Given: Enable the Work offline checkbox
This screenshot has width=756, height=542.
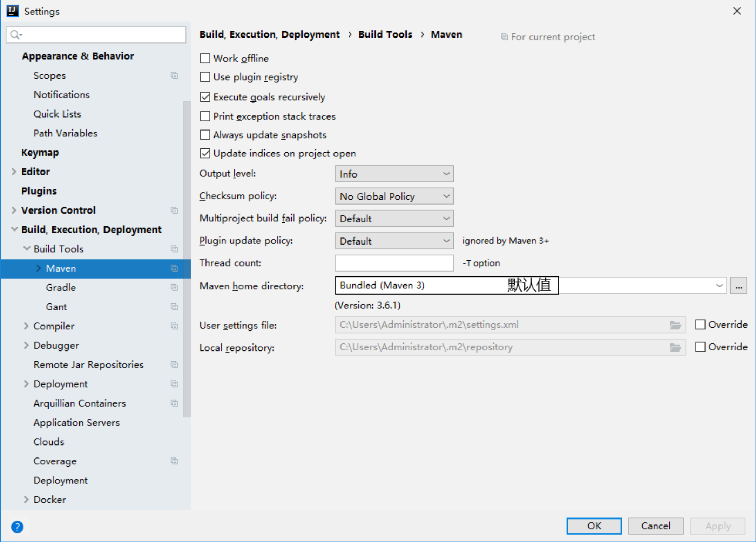Looking at the screenshot, I should click(205, 58).
